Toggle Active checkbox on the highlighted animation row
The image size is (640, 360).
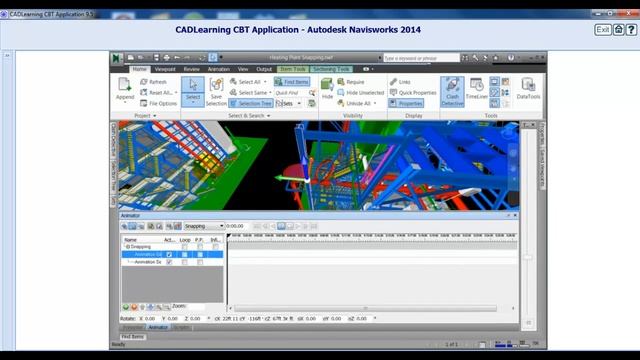[169, 255]
